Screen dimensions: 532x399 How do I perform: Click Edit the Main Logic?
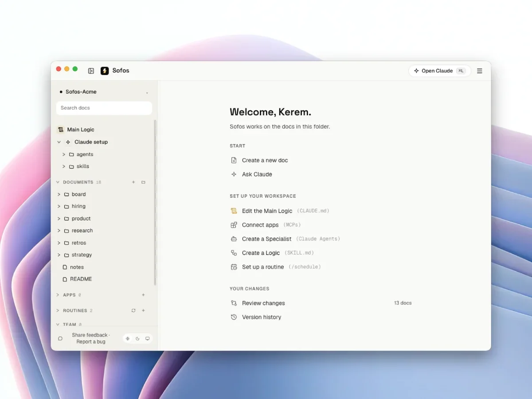tap(267, 211)
